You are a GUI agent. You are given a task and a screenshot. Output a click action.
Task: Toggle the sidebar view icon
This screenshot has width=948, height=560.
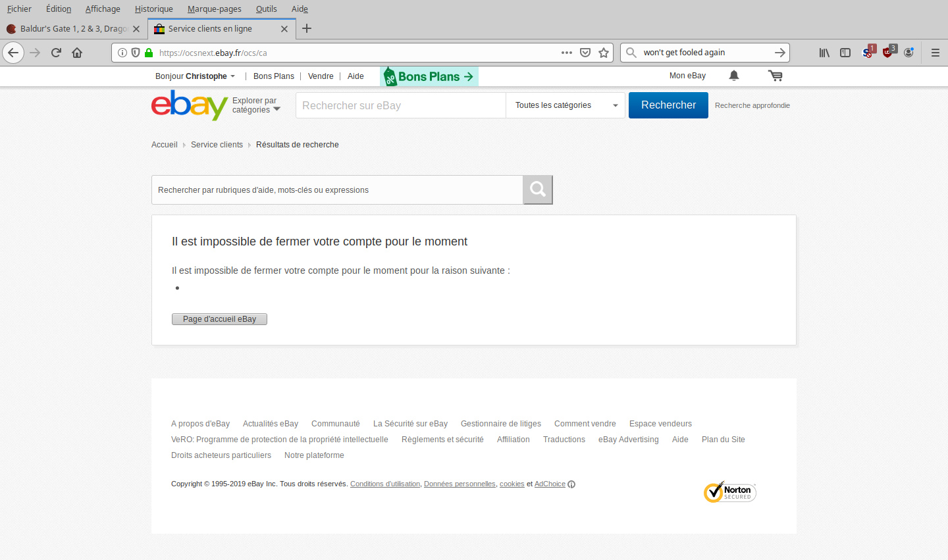pos(845,53)
